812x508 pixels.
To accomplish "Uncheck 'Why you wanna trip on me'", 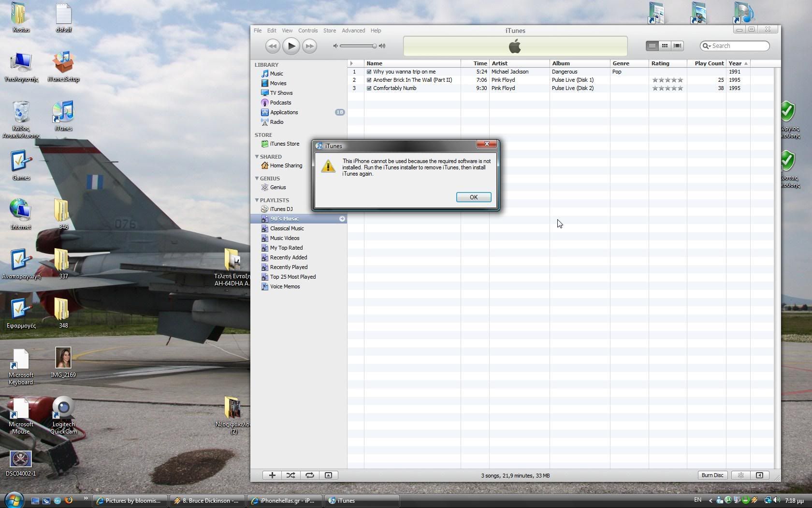I will pos(369,72).
